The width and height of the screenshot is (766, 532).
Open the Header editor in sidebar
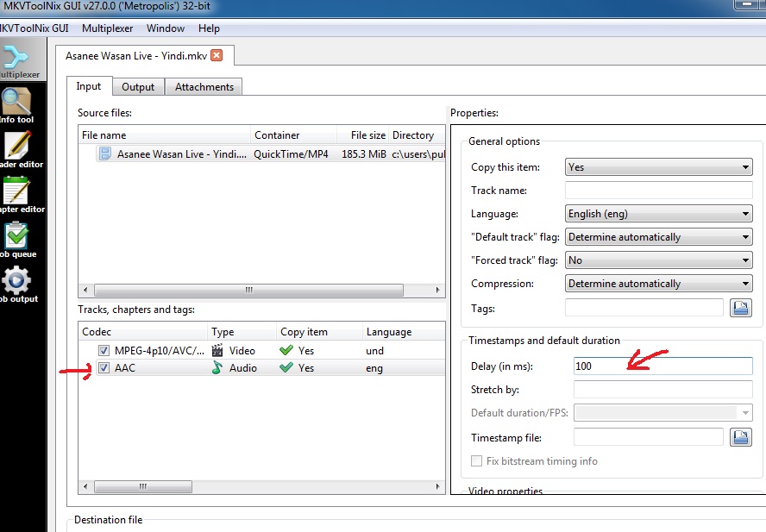coord(20,151)
